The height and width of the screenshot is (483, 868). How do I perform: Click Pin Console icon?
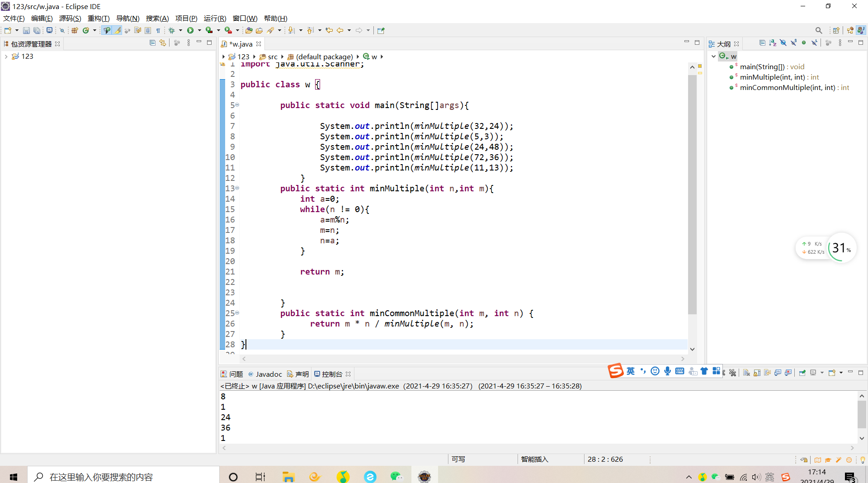[802, 373]
